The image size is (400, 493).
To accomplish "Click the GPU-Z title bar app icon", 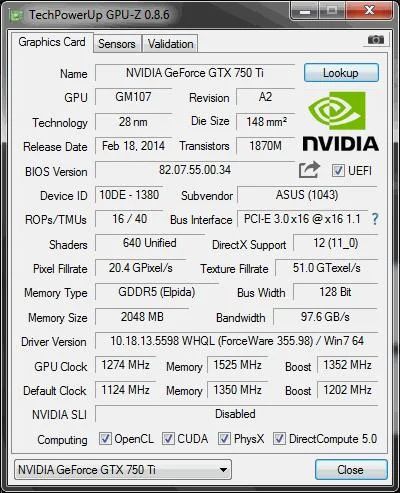I will (x=17, y=15).
